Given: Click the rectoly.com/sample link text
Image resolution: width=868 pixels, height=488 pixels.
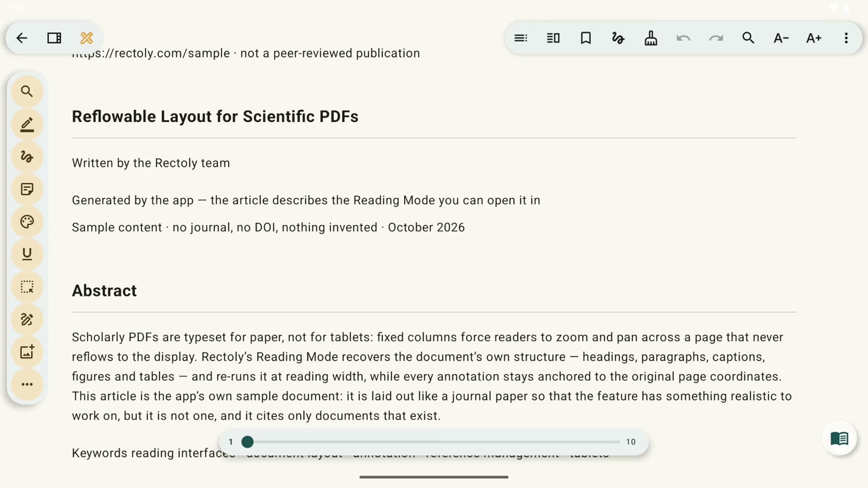Looking at the screenshot, I should click(x=151, y=53).
